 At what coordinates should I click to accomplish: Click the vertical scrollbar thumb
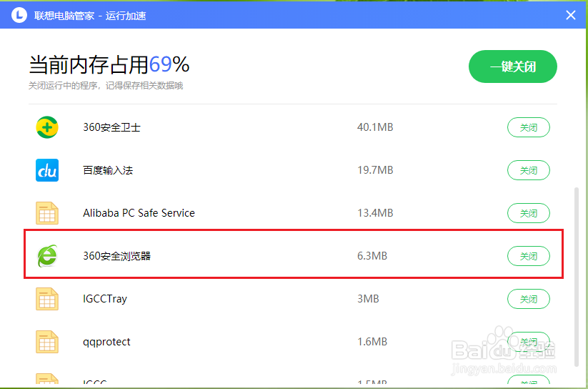577,278
